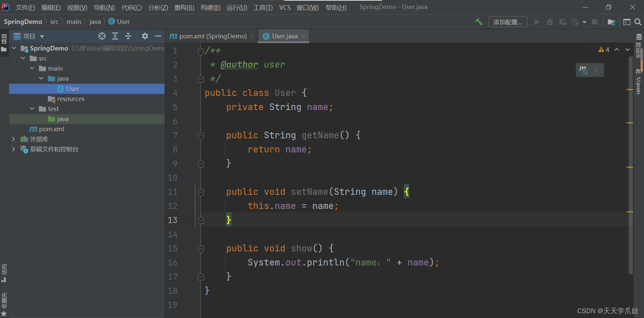Click the @author tag in comment
The height and width of the screenshot is (318, 644).
tap(239, 65)
